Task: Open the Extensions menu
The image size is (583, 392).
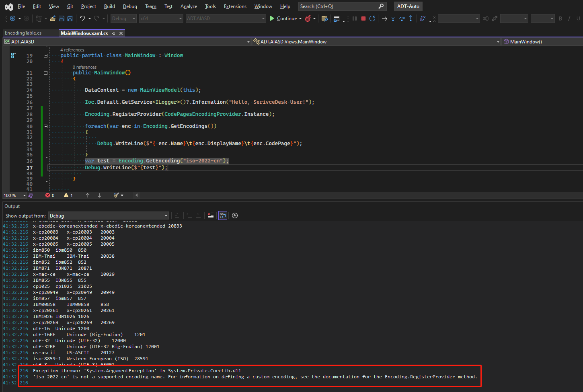Action: point(235,6)
